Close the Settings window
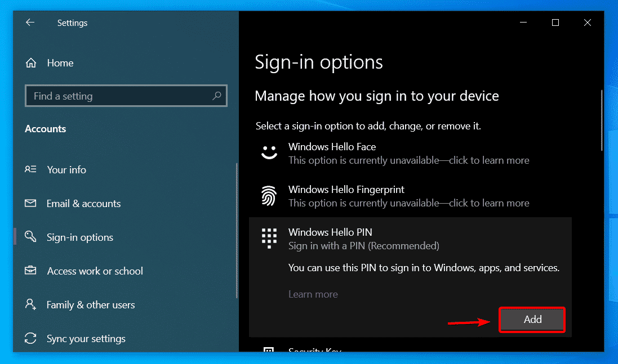The width and height of the screenshot is (618, 364). click(587, 23)
